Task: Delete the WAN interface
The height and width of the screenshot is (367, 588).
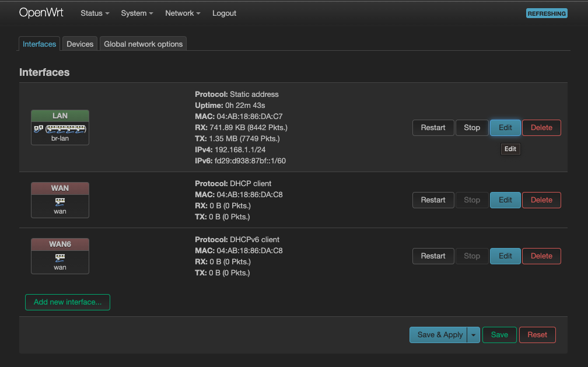Action: [x=541, y=200]
